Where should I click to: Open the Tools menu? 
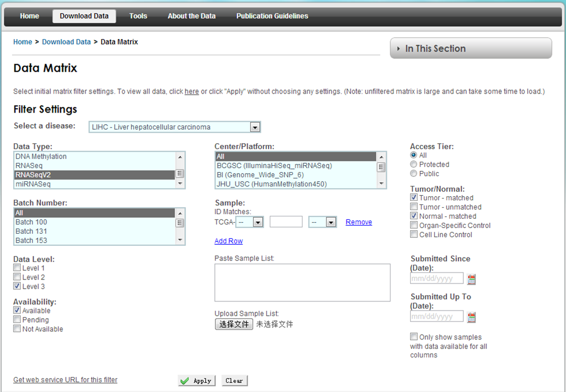pyautogui.click(x=138, y=16)
